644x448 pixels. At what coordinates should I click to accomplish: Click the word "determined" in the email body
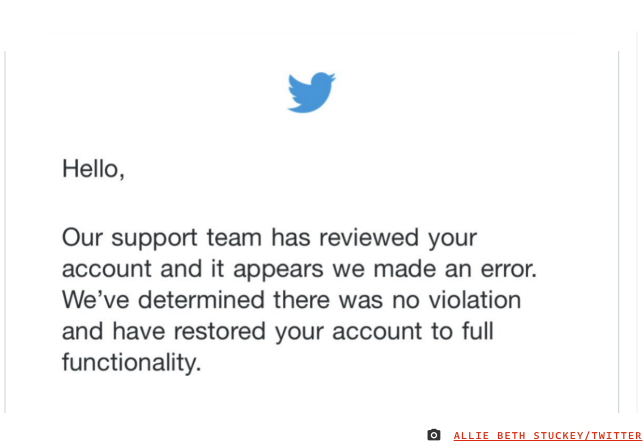pyautogui.click(x=201, y=300)
